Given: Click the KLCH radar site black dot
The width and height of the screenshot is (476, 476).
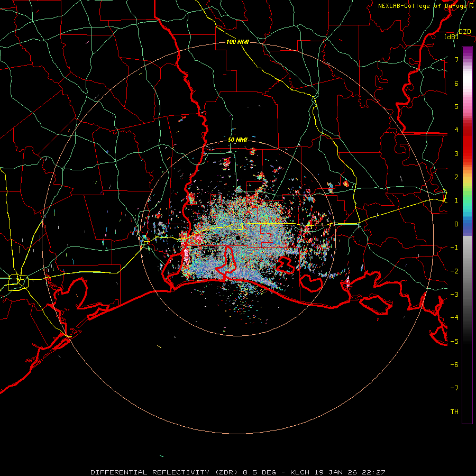Looking at the screenshot, I should [x=237, y=237].
